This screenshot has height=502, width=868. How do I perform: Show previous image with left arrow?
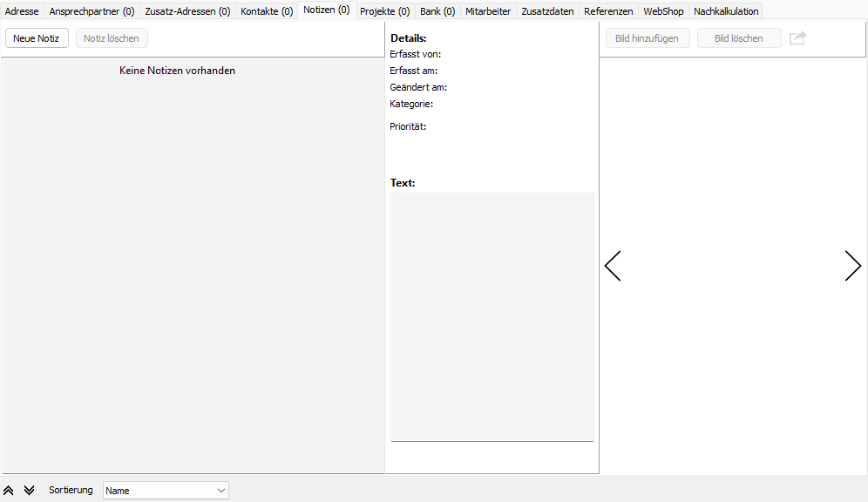click(613, 266)
